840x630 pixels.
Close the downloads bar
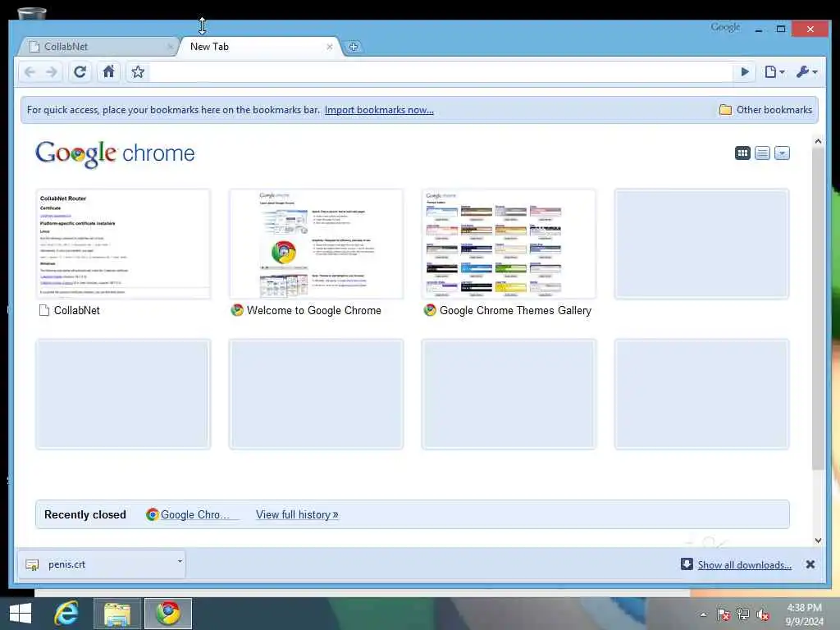click(810, 564)
